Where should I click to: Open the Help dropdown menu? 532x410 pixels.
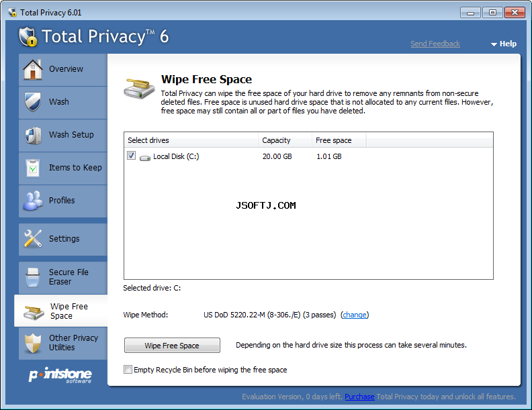[x=504, y=44]
